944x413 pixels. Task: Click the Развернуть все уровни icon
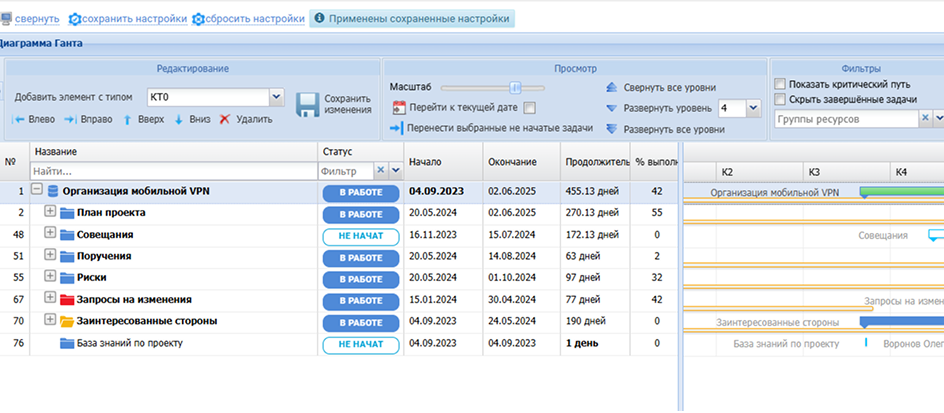tap(612, 129)
